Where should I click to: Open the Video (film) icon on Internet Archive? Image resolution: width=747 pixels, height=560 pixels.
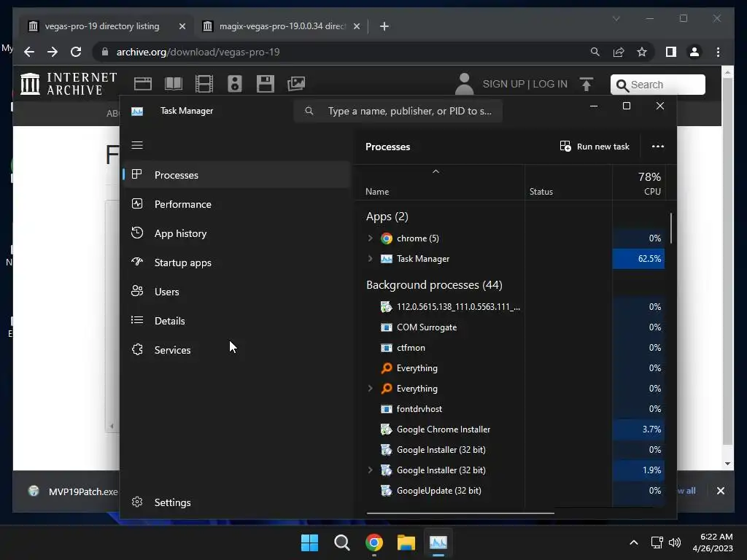pyautogui.click(x=204, y=84)
